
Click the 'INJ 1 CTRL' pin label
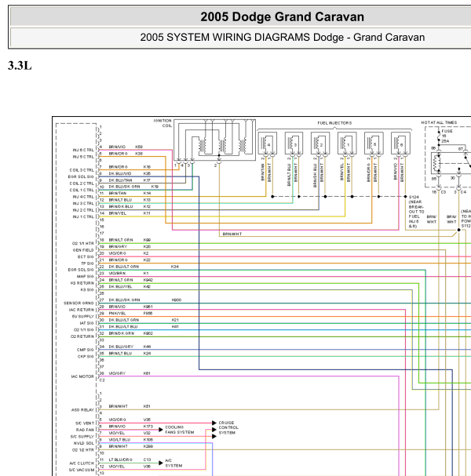83,216
